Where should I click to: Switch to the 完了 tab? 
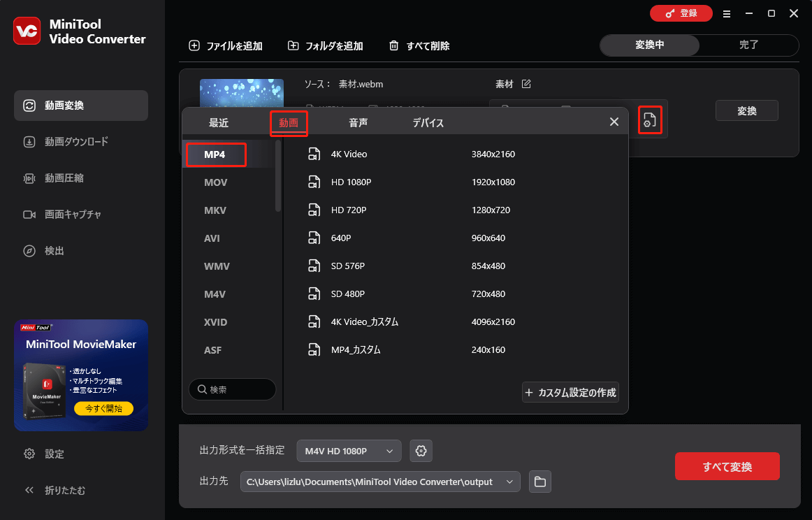pyautogui.click(x=749, y=45)
